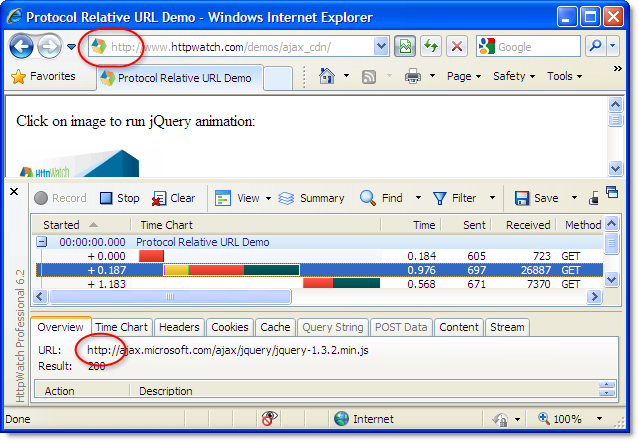This screenshot has width=639, height=442.
Task: Open the Safety menu
Action: coord(514,76)
